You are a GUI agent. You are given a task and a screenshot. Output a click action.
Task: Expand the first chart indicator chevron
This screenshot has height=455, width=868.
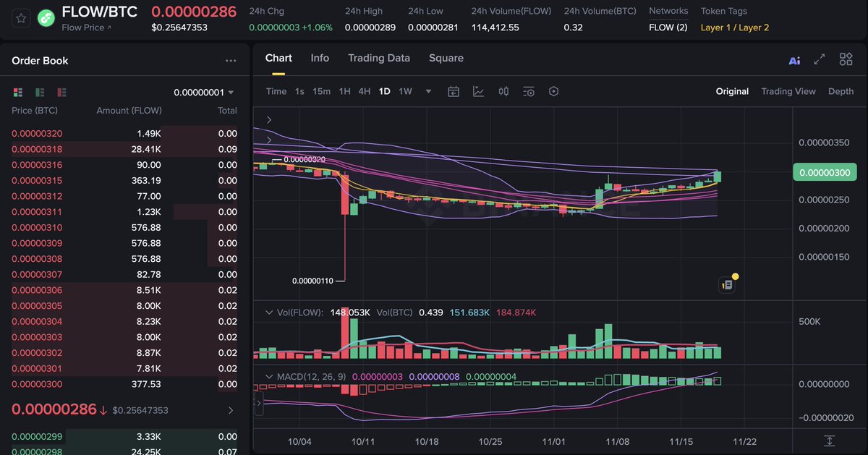[x=269, y=119]
